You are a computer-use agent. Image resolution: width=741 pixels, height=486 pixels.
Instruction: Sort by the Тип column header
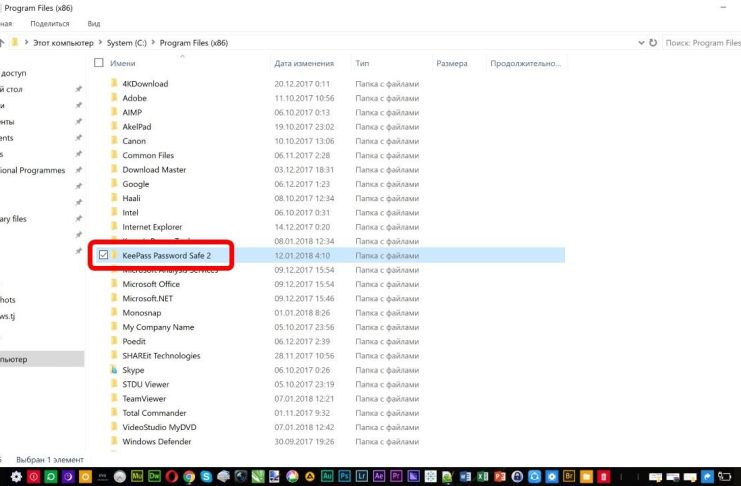pos(362,63)
